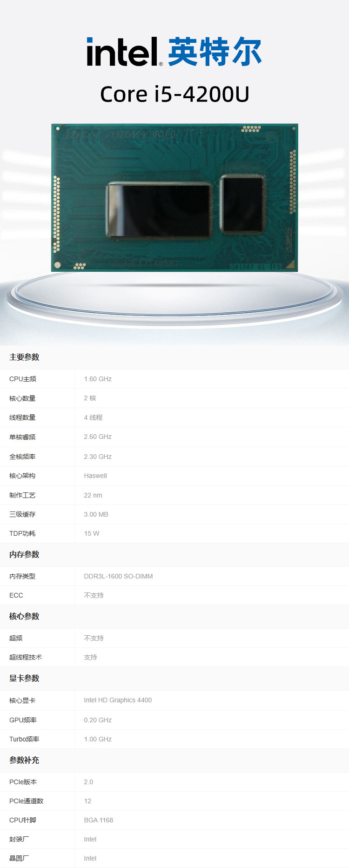Click the 内存参数 section heading
Viewport: 349px width, 868px height.
click(x=24, y=554)
